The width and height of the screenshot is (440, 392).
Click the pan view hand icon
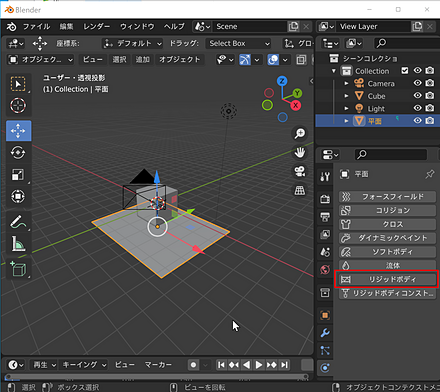[x=300, y=153]
